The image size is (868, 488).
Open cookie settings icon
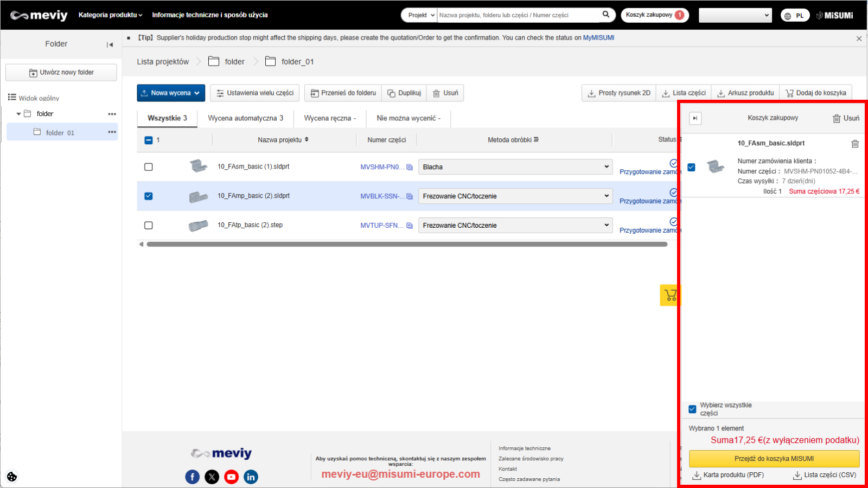click(12, 477)
